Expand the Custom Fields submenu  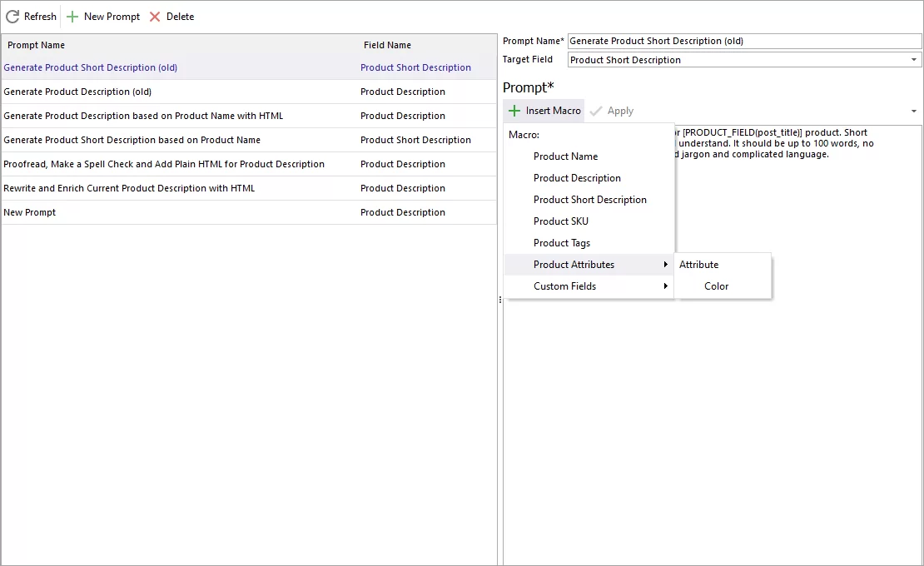point(564,285)
